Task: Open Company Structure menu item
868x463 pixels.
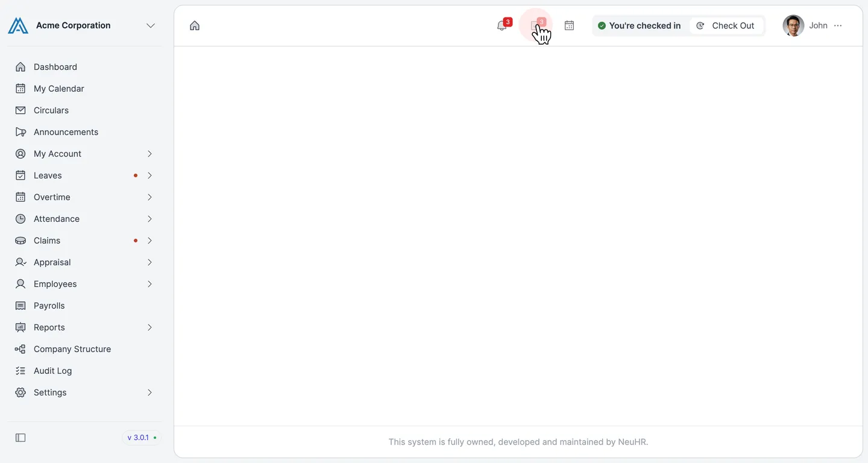Action: point(84,349)
